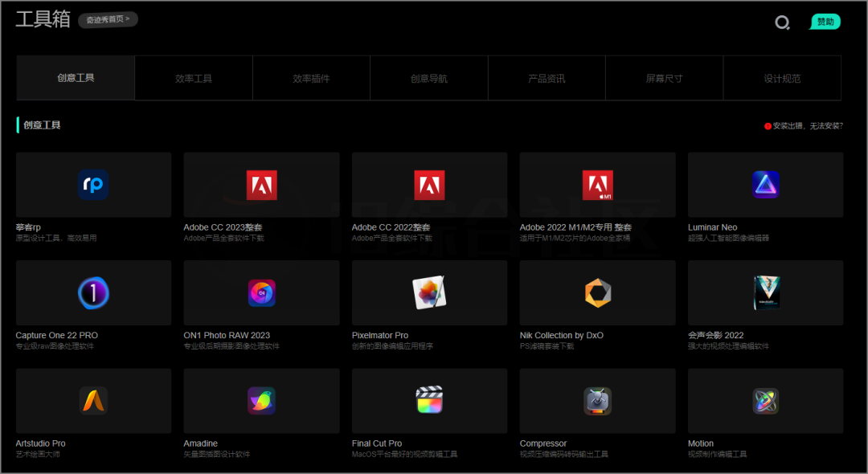The height and width of the screenshot is (474, 868).
Task: Click the Final Cut Pro clapperboard icon
Action: click(x=429, y=400)
